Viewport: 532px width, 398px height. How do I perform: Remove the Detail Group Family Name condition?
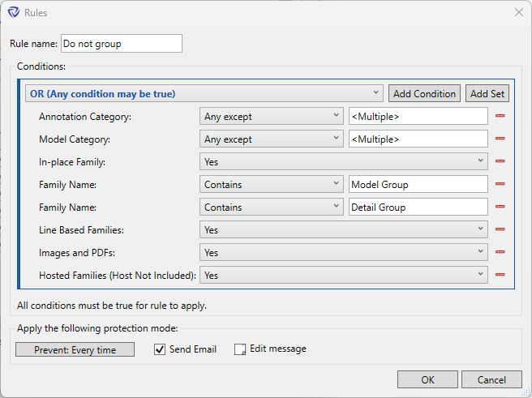(x=500, y=207)
